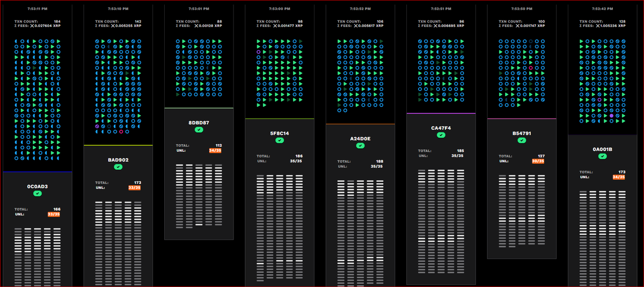Click the total value 112
The image size is (644, 287).
coord(218,146)
